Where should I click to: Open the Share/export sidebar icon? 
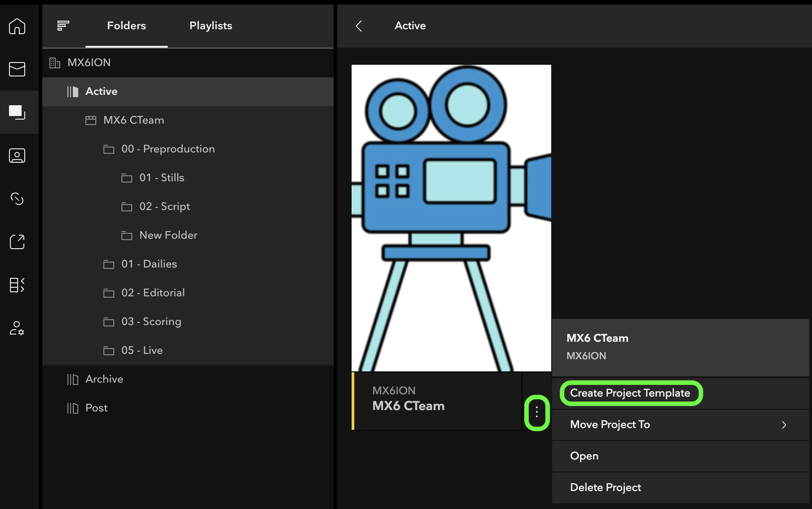pyautogui.click(x=17, y=242)
